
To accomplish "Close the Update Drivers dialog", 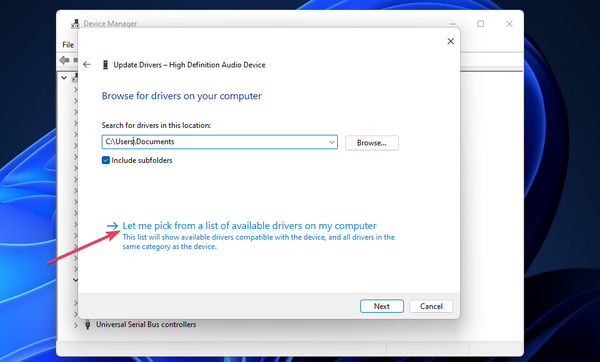I will [450, 41].
